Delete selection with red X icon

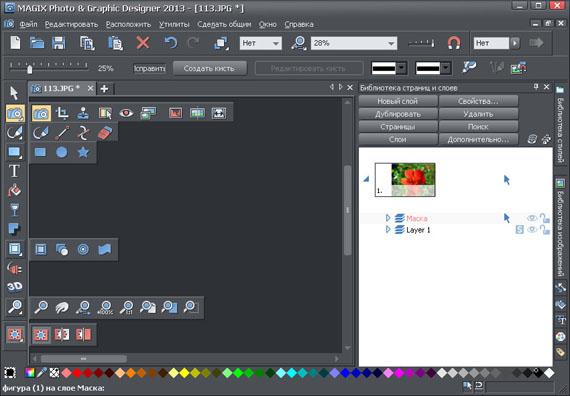[x=143, y=43]
